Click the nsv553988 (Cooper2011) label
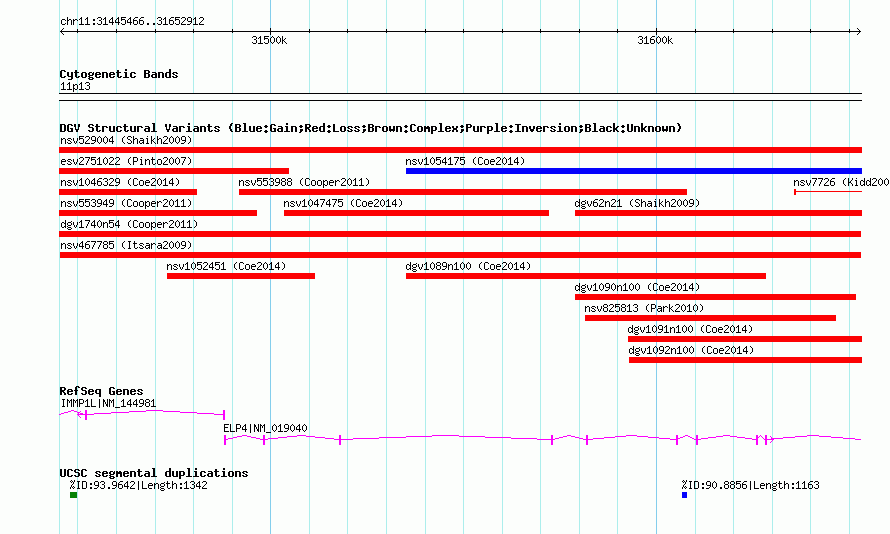Screen dimensions: 890x534 (x=304, y=182)
